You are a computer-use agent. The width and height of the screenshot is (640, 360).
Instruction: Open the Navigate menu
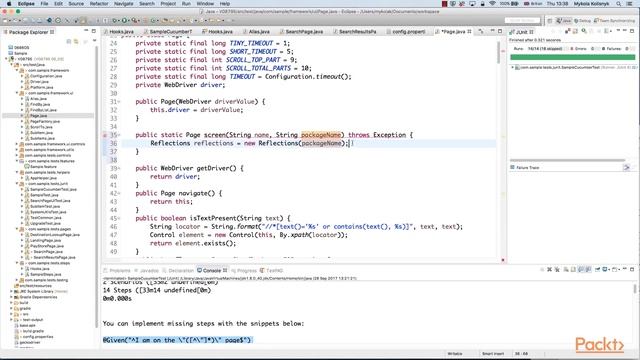[x=123, y=4]
